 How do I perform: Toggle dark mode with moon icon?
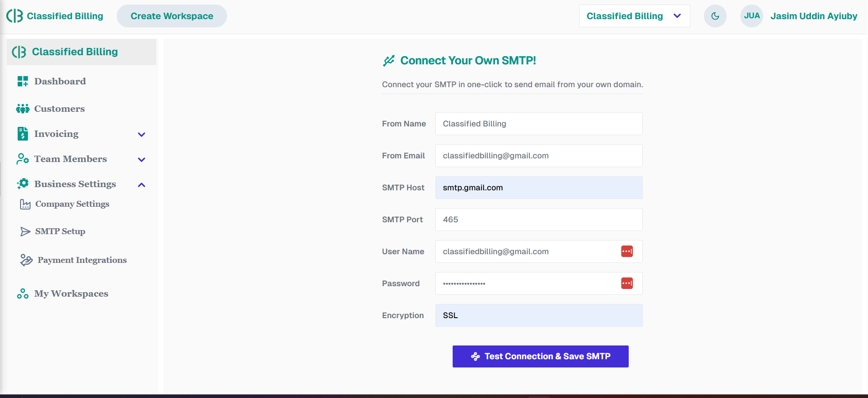[x=715, y=16]
